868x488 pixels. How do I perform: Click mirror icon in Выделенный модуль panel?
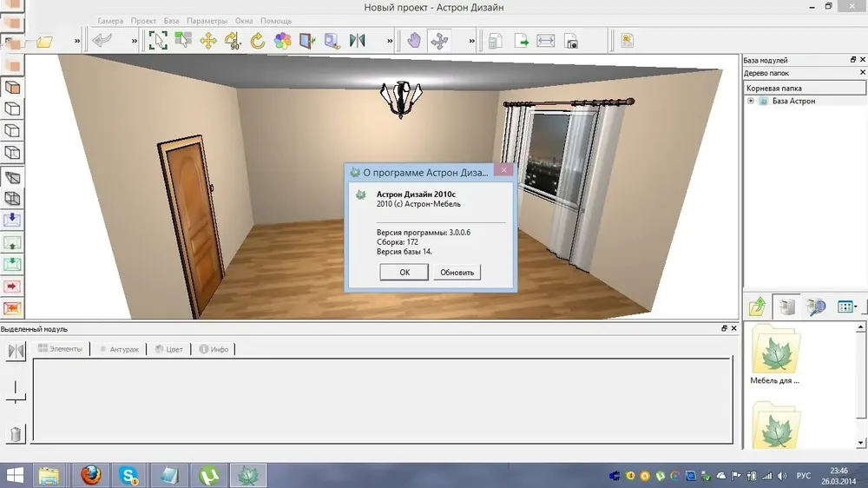[16, 351]
